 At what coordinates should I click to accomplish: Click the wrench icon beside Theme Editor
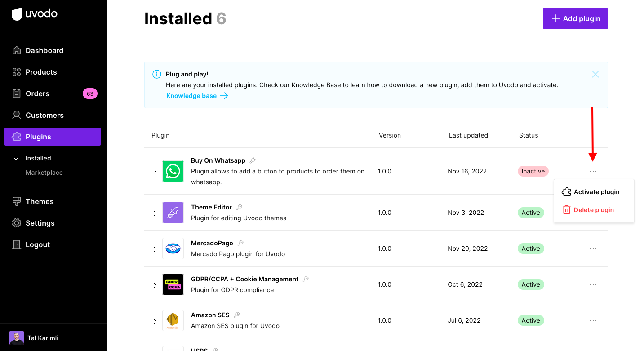tap(239, 207)
